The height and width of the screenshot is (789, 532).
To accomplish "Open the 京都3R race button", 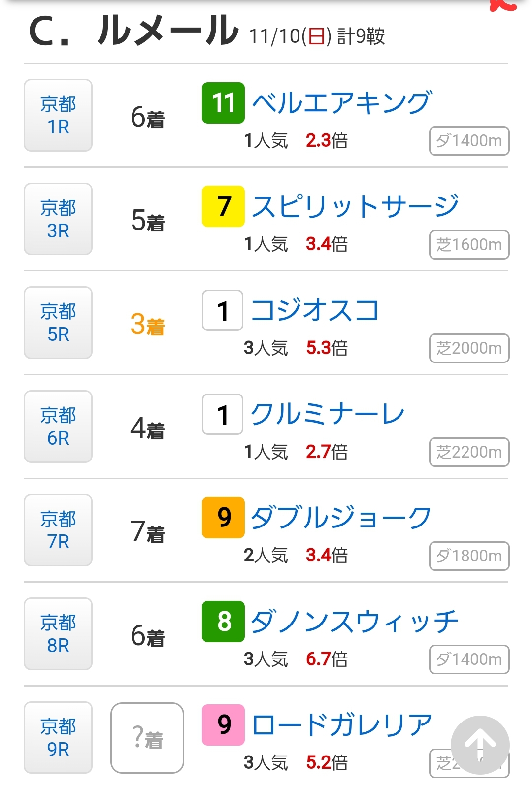I will (x=58, y=219).
